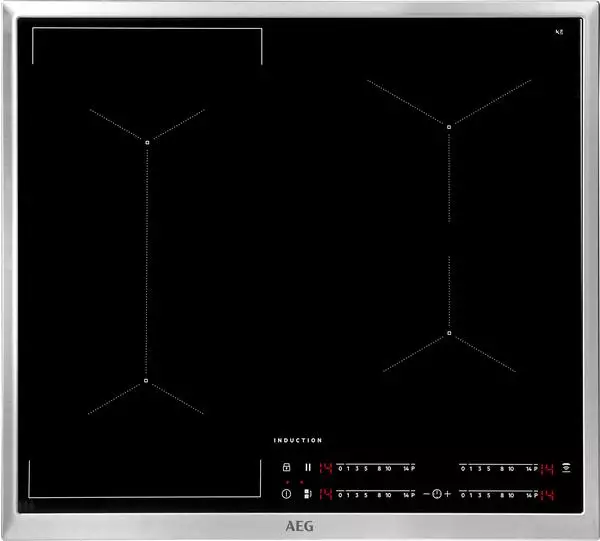
Task: Tap the upper-left red heat display
Action: click(325, 468)
